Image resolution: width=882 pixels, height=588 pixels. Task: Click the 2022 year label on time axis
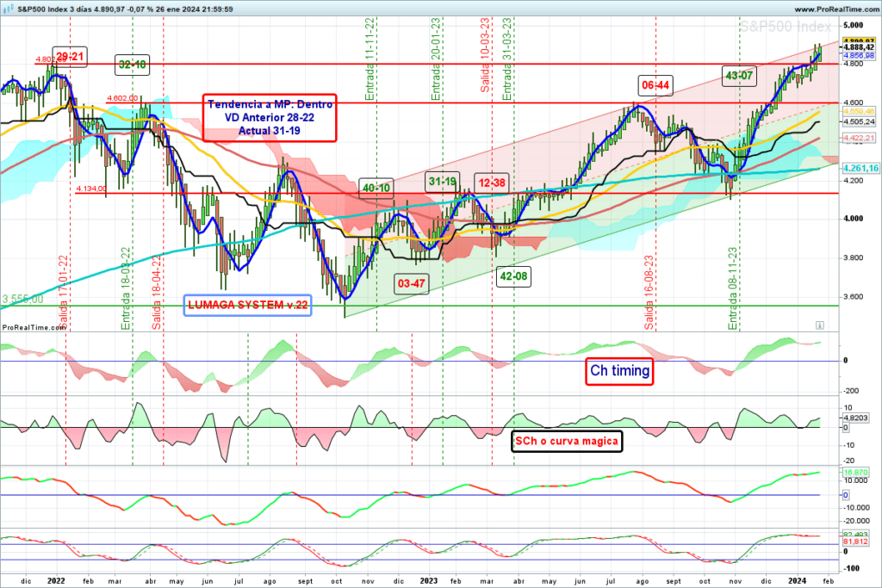[x=56, y=581]
